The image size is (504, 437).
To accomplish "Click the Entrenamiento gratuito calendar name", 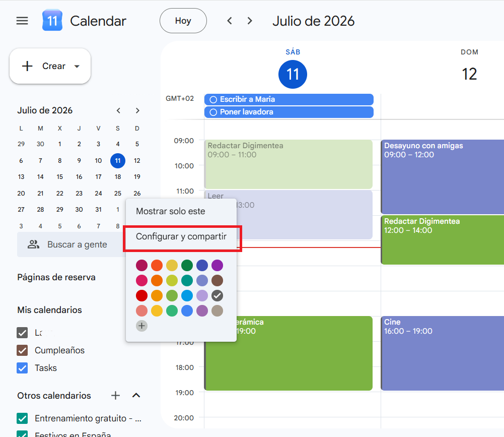I will click(88, 418).
